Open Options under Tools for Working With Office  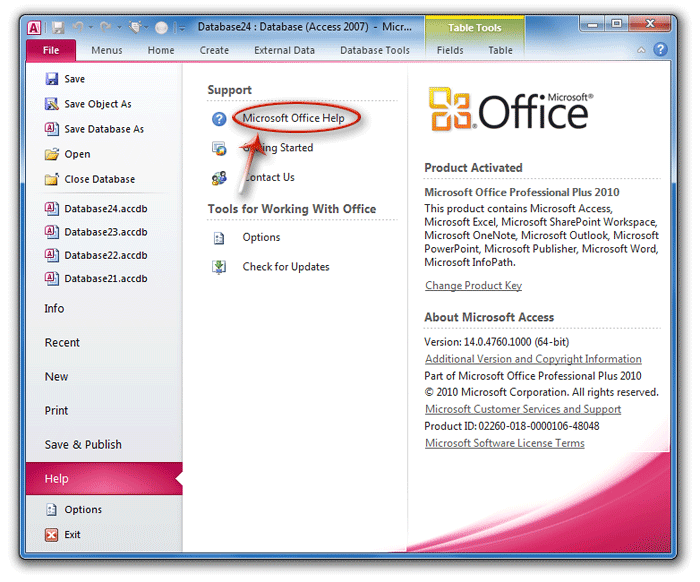[x=262, y=237]
